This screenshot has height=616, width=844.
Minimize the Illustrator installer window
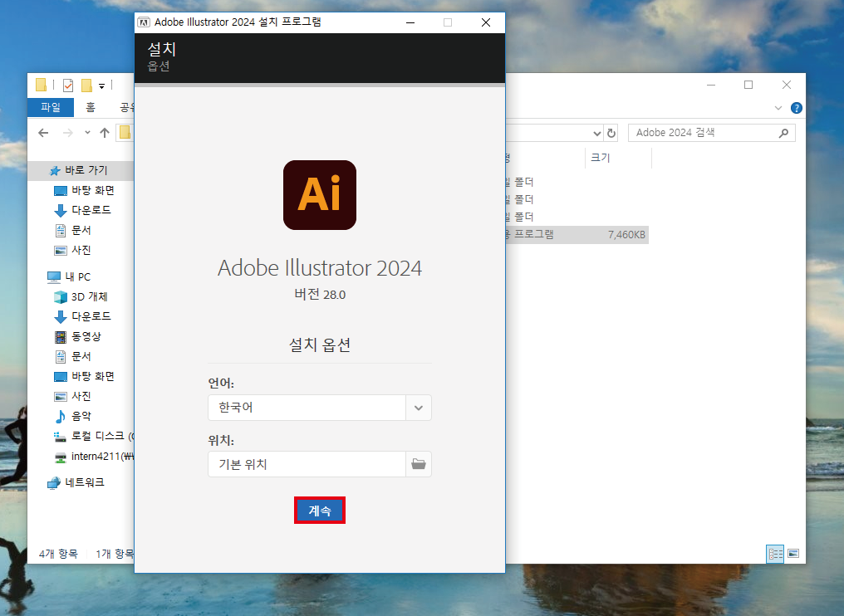410,22
